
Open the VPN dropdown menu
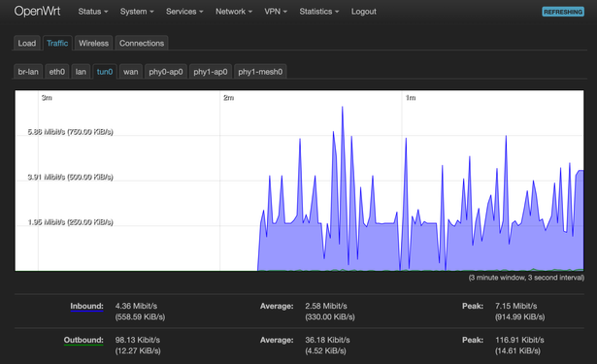276,12
